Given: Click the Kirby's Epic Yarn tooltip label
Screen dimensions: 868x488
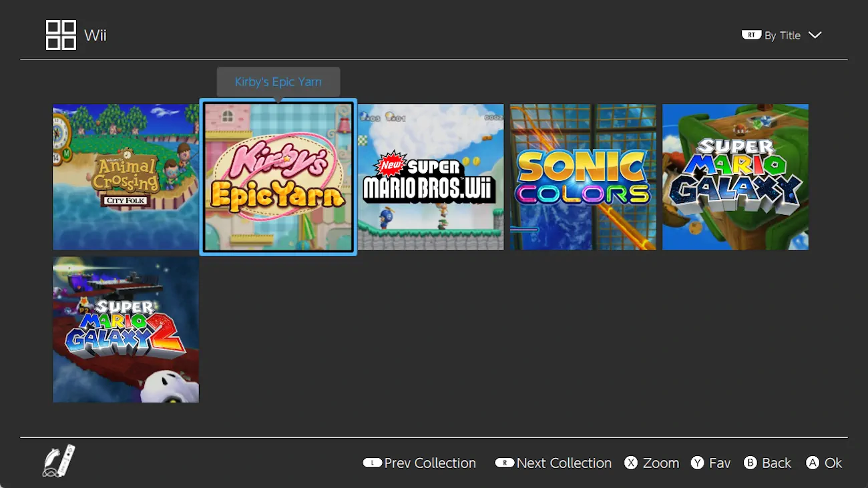Looking at the screenshot, I should (x=278, y=82).
